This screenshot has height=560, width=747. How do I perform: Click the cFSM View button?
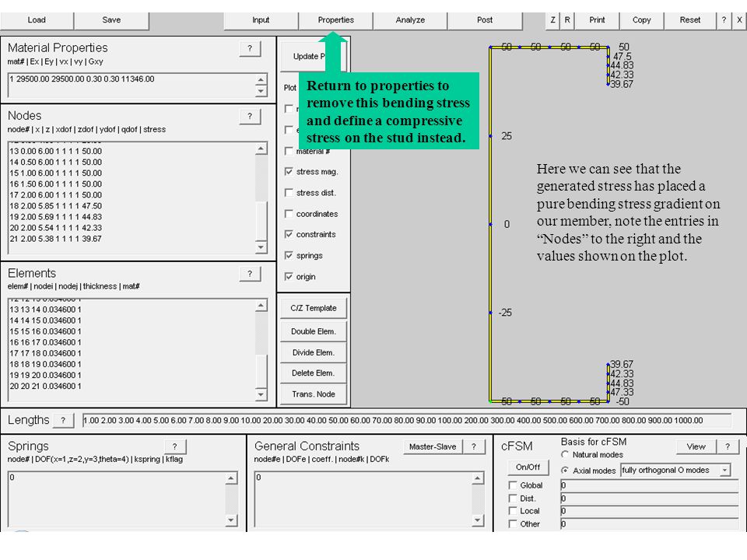(696, 446)
